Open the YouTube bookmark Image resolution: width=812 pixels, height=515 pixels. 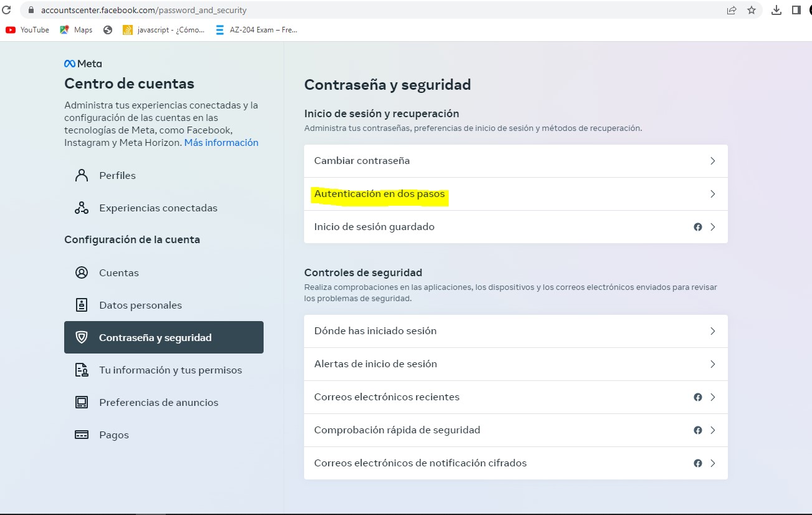click(x=27, y=30)
